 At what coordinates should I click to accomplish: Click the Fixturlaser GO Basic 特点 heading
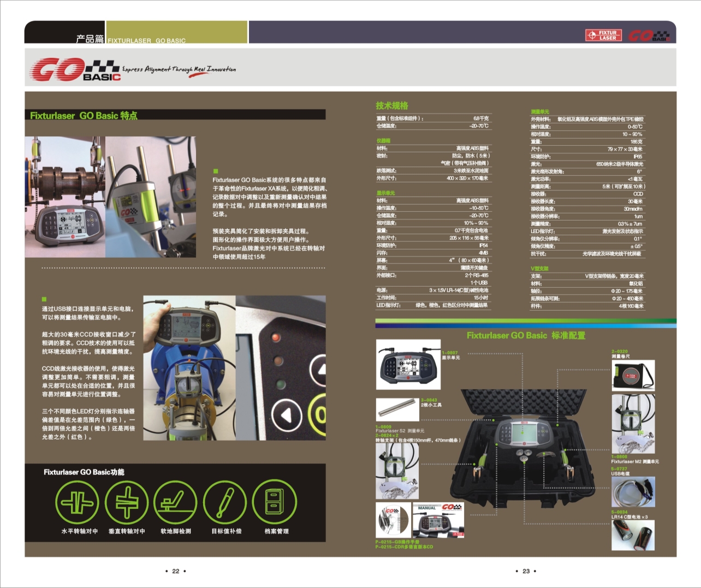(84, 115)
